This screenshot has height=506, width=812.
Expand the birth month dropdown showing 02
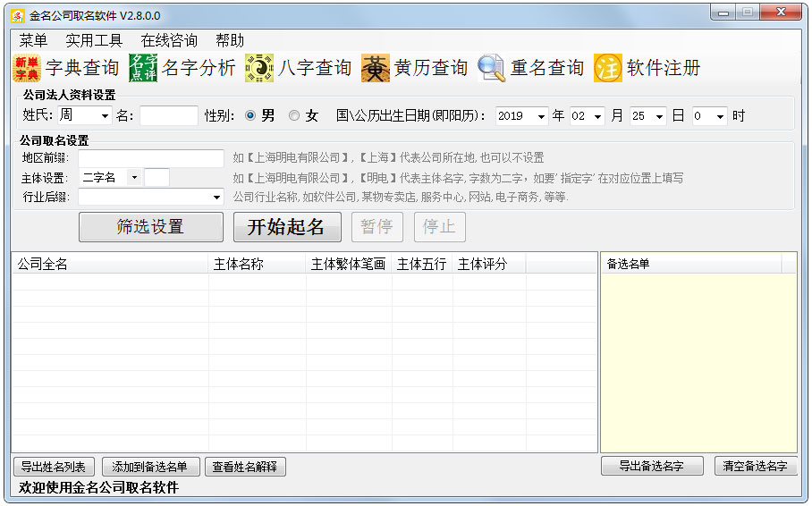[x=597, y=116]
